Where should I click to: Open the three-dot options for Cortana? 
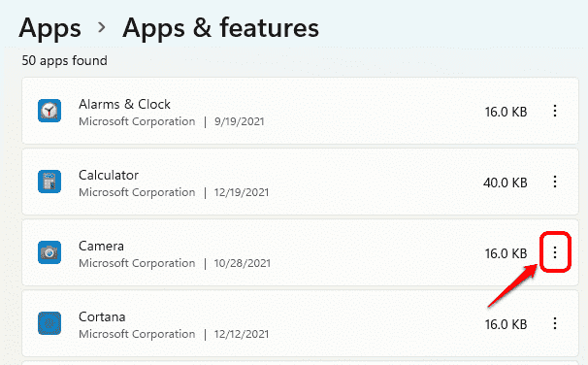pos(555,323)
